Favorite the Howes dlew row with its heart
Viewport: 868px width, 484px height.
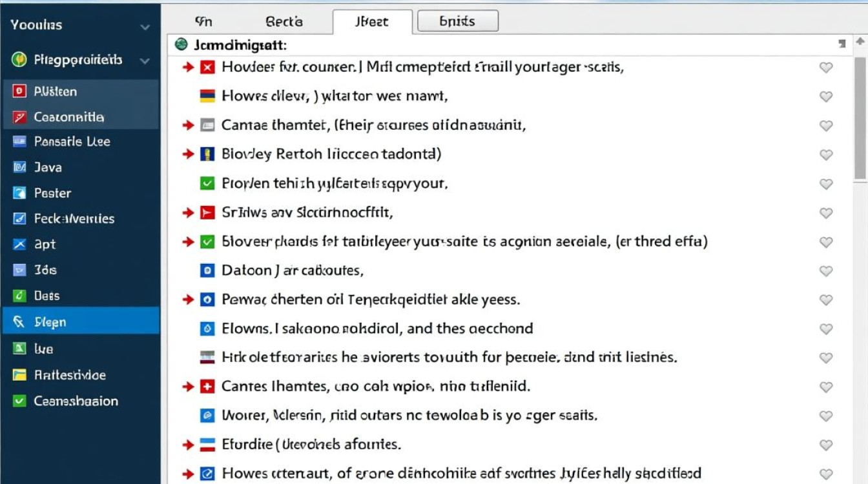point(825,97)
